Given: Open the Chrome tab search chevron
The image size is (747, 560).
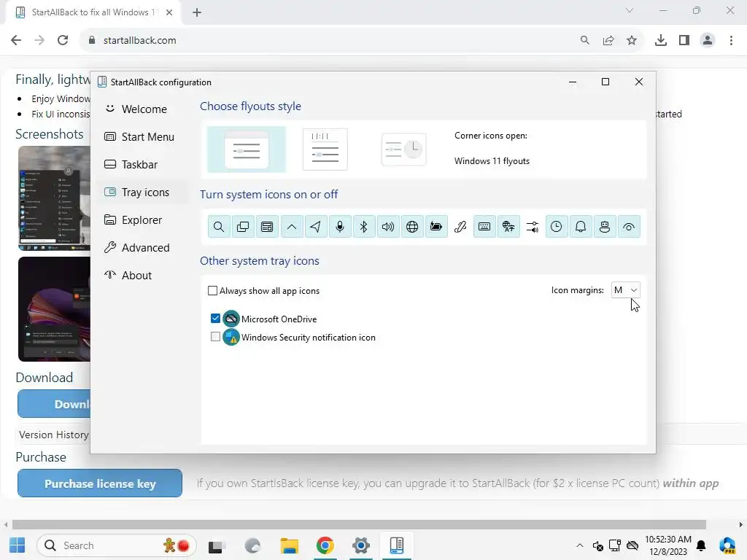Looking at the screenshot, I should (x=630, y=10).
